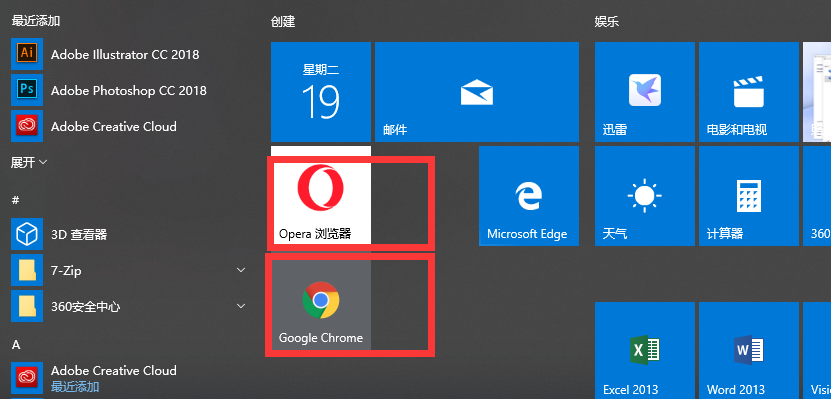Open the Calculator (计算器) tile
831x399 pixels.
(748, 196)
